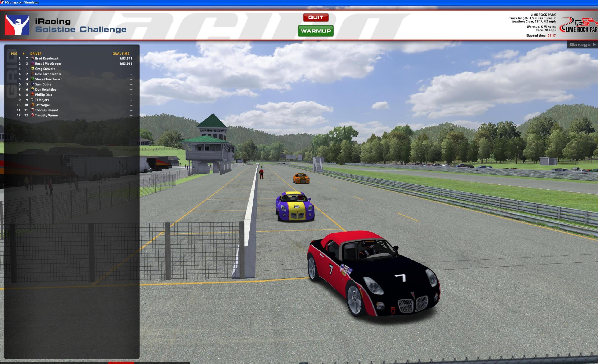Expand the Garage panel arrow
598x364 pixels.
594,45
